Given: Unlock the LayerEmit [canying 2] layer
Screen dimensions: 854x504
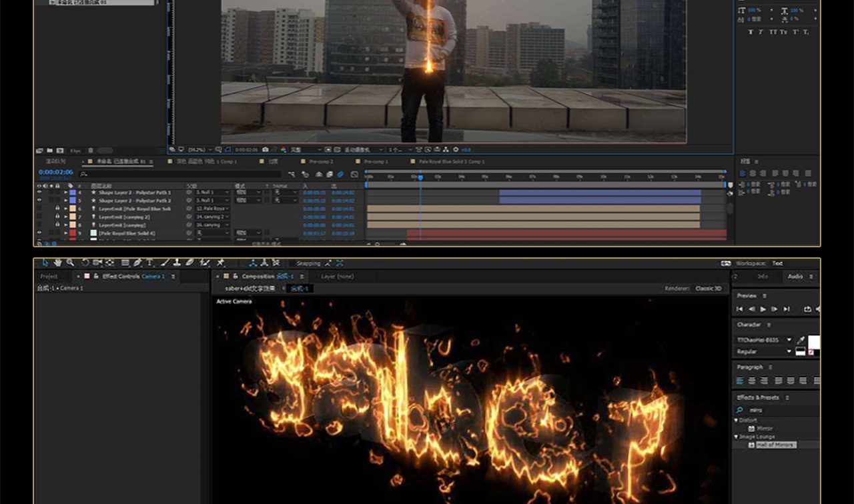Looking at the screenshot, I should tap(57, 217).
